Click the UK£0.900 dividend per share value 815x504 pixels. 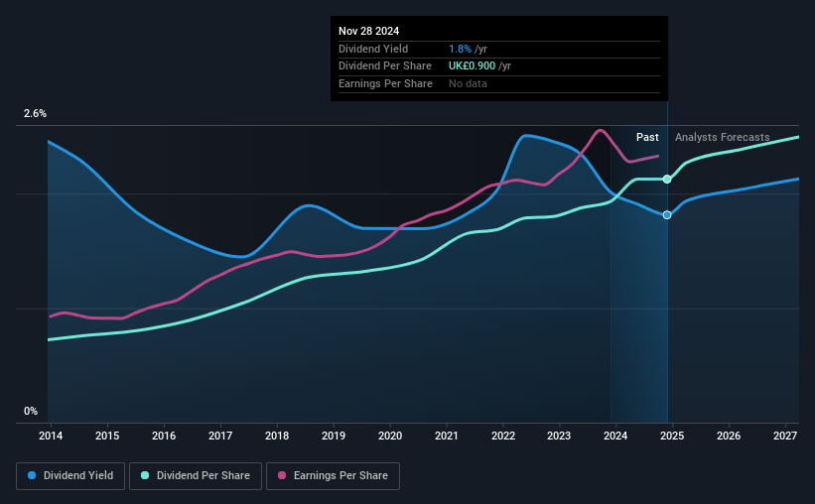(472, 66)
